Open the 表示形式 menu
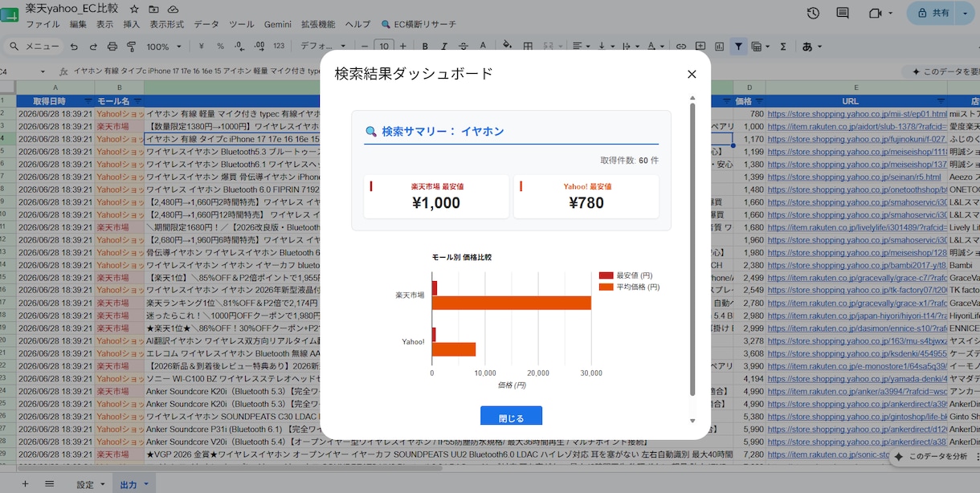The image size is (980, 493). pos(166,24)
